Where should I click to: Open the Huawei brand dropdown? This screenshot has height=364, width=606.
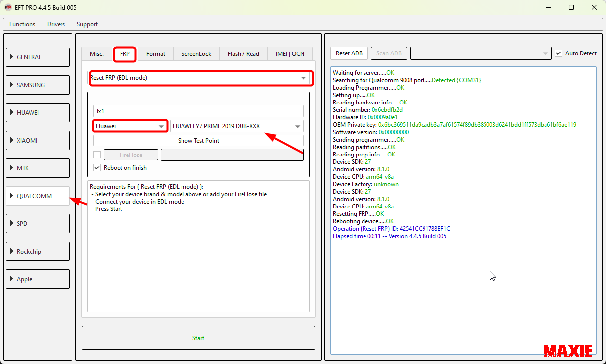pyautogui.click(x=130, y=126)
